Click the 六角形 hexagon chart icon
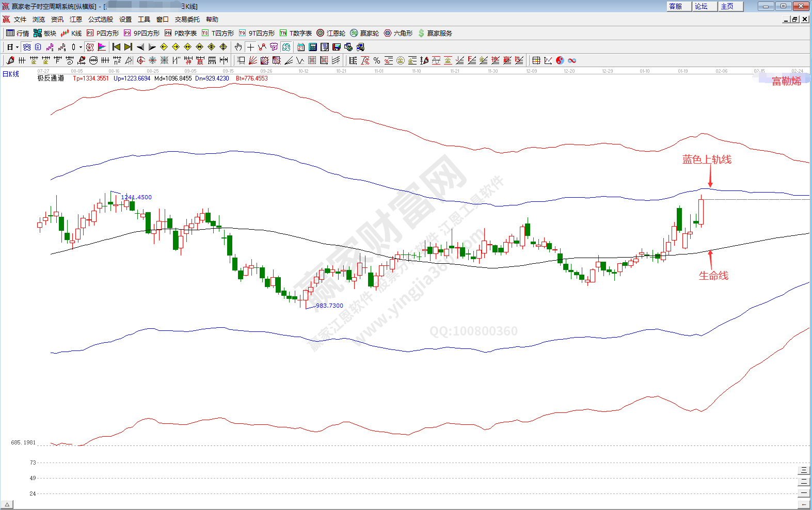Viewport: 812px width, 510px height. click(398, 33)
